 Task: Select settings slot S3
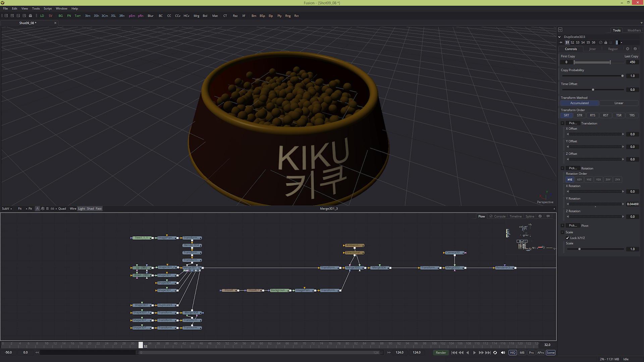click(578, 43)
